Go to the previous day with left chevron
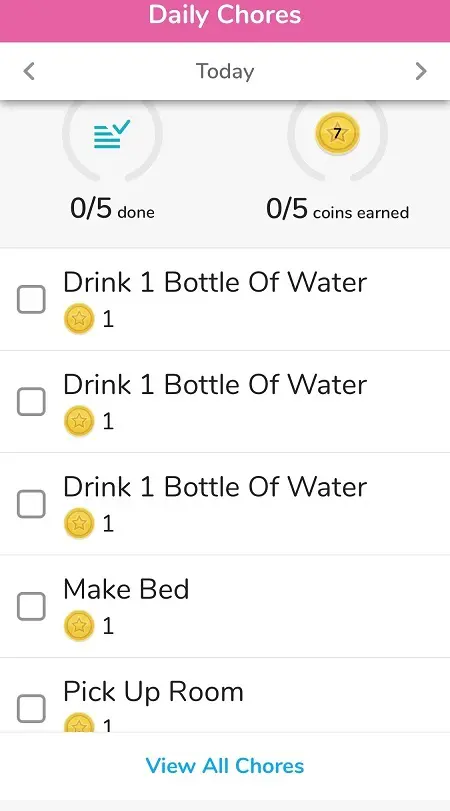This screenshot has width=450, height=811. pyautogui.click(x=29, y=71)
